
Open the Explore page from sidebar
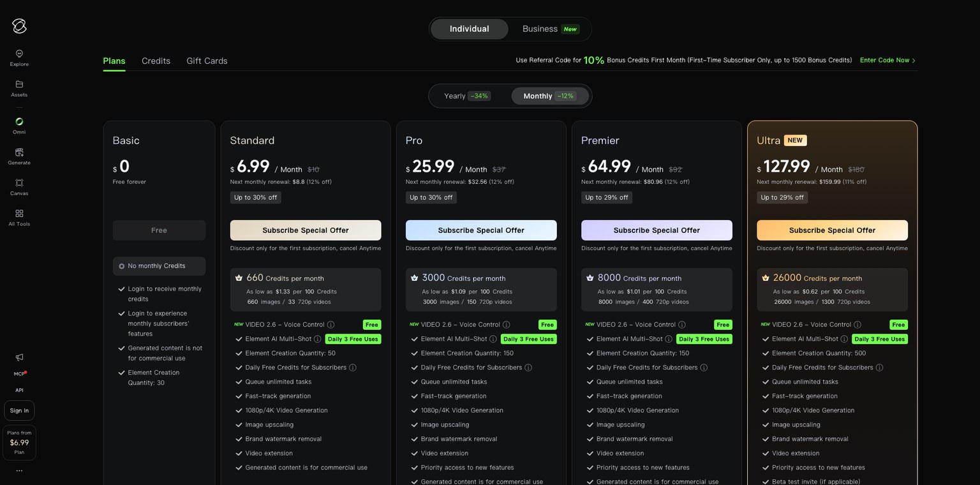(19, 58)
